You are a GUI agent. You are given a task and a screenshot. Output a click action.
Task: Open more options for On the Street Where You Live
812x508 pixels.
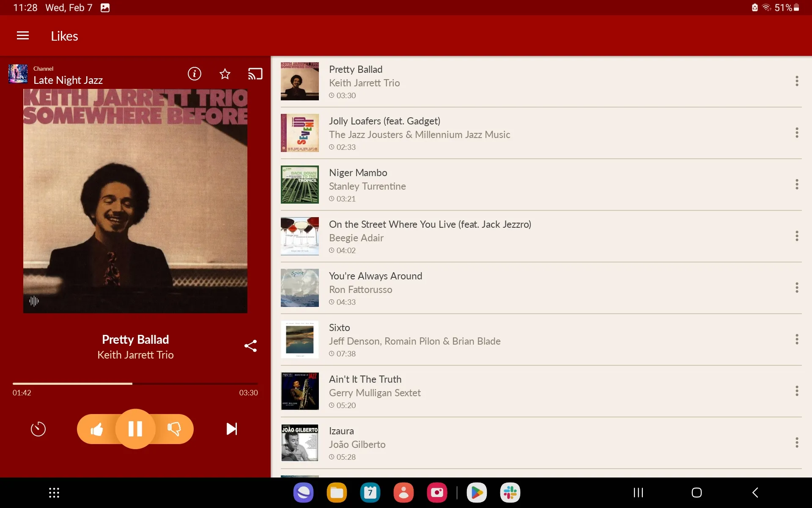pyautogui.click(x=797, y=236)
